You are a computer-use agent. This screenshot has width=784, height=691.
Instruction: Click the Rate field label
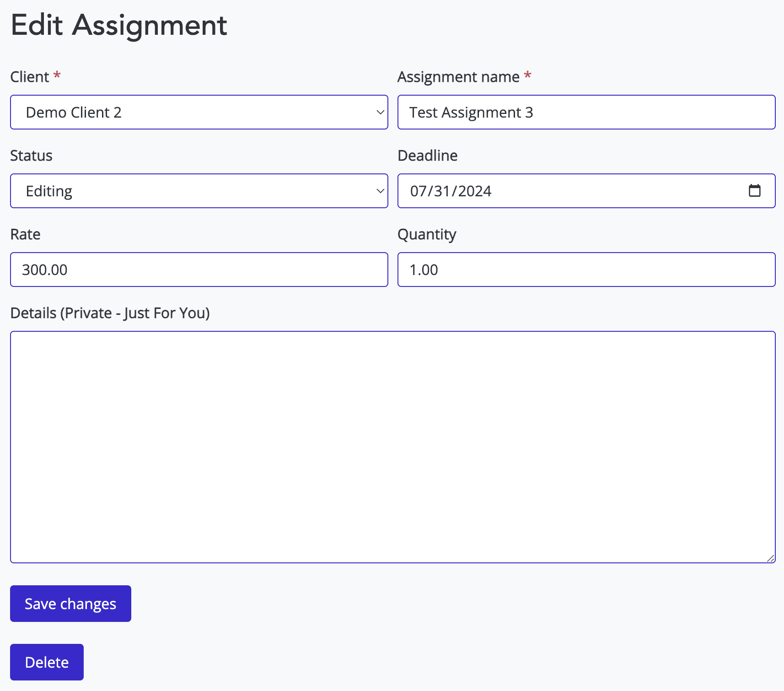[x=25, y=234]
